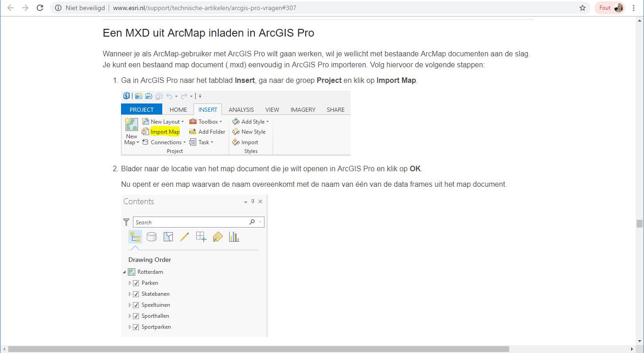Select List By Charts bar icon
Viewport: 644px width, 353px height.
[234, 237]
